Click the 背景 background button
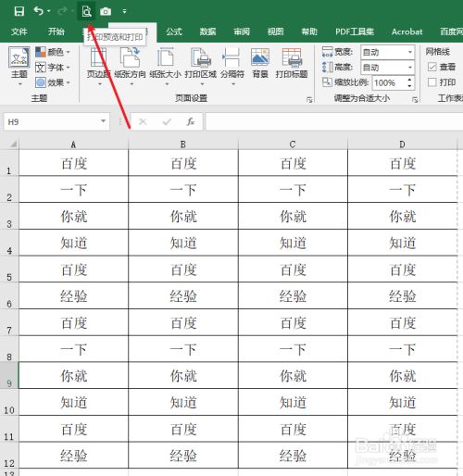The height and width of the screenshot is (476, 463). tap(260, 64)
